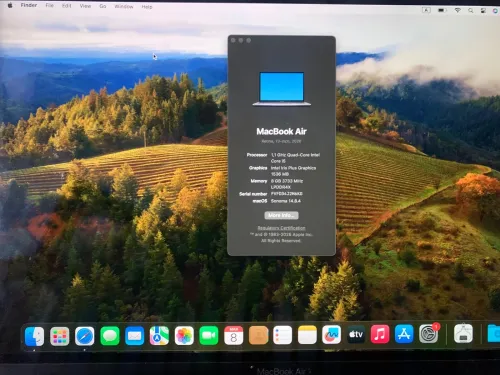Launch Launchpad from the Dock
The width and height of the screenshot is (500, 375).
[60, 336]
